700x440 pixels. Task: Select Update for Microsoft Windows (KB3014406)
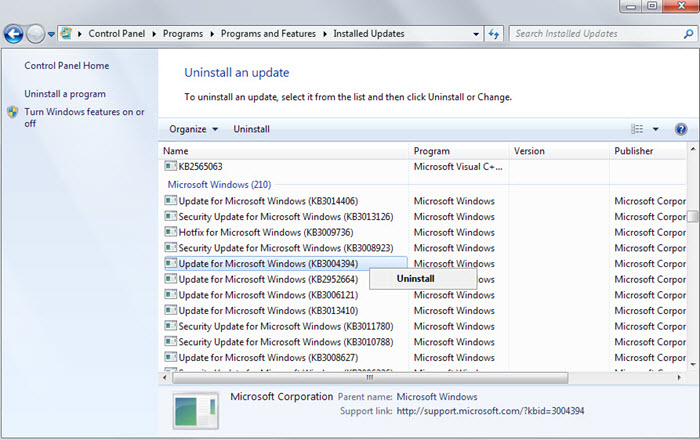268,201
